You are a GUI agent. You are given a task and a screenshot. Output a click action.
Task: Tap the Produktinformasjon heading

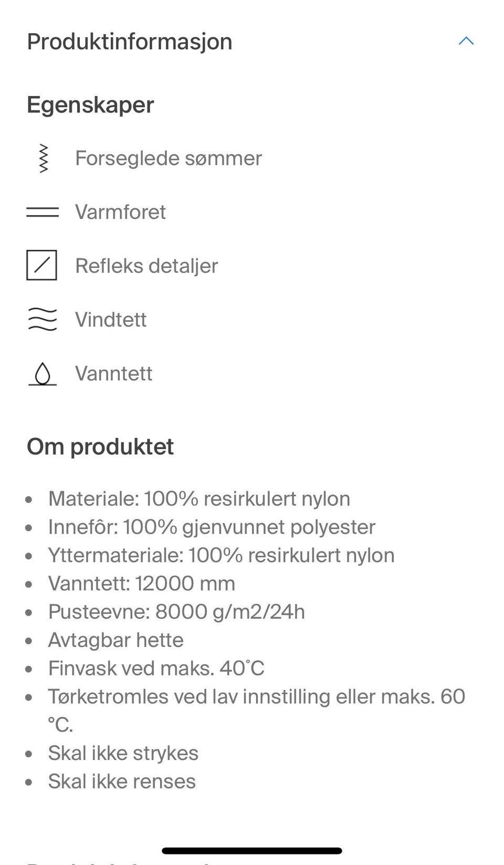click(x=130, y=41)
